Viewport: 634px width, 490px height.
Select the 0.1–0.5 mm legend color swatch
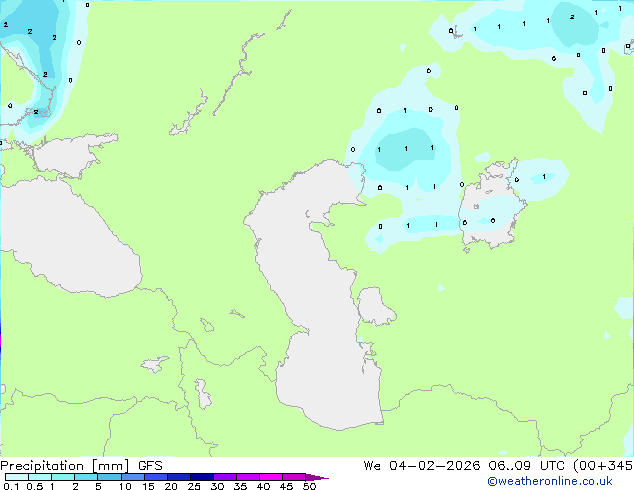coord(17,477)
